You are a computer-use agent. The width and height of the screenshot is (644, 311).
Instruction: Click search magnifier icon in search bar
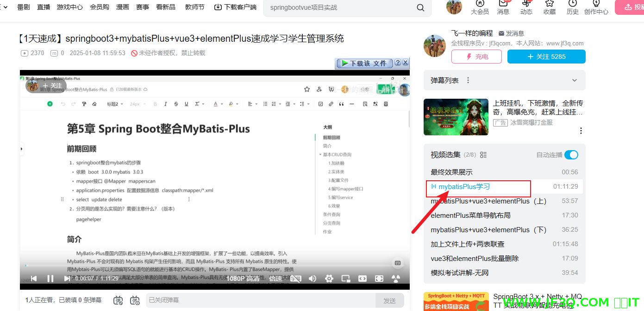420,7
